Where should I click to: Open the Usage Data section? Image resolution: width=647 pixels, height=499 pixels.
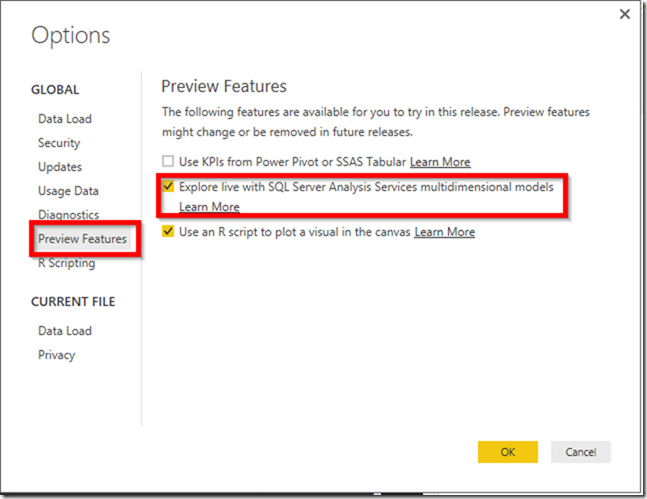tap(68, 191)
